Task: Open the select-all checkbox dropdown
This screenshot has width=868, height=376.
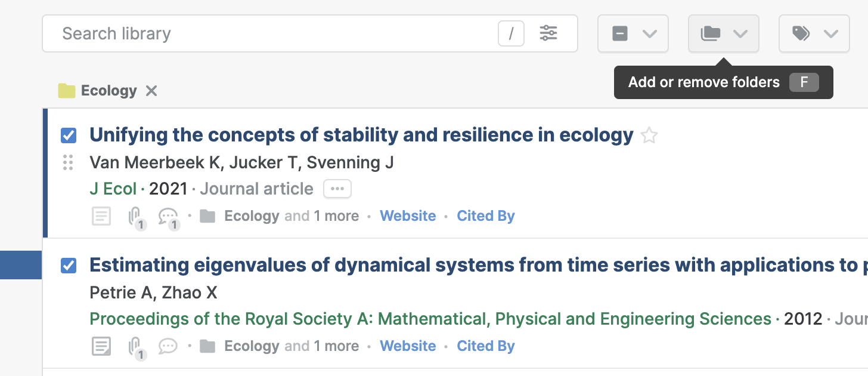Action: coord(633,34)
